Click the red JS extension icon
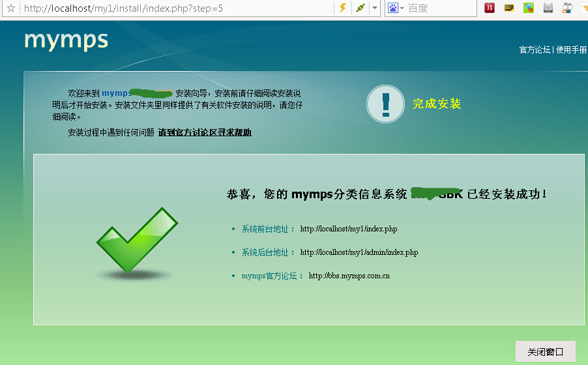Image resolution: width=588 pixels, height=365 pixels. (490, 8)
